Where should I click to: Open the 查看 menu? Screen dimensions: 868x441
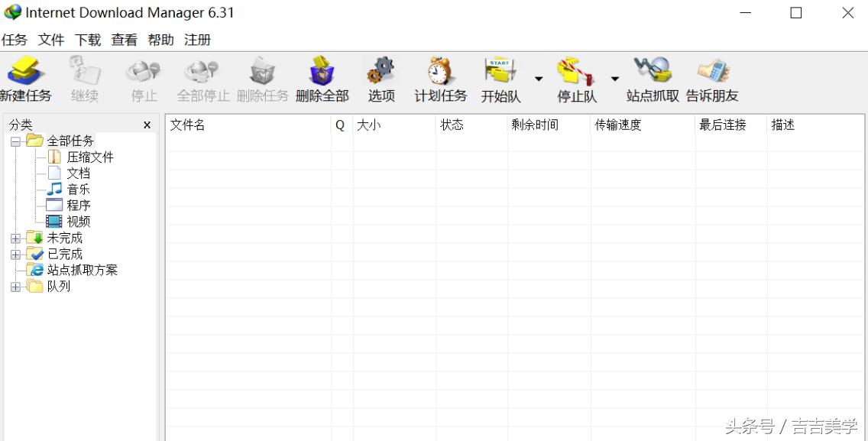pyautogui.click(x=124, y=40)
